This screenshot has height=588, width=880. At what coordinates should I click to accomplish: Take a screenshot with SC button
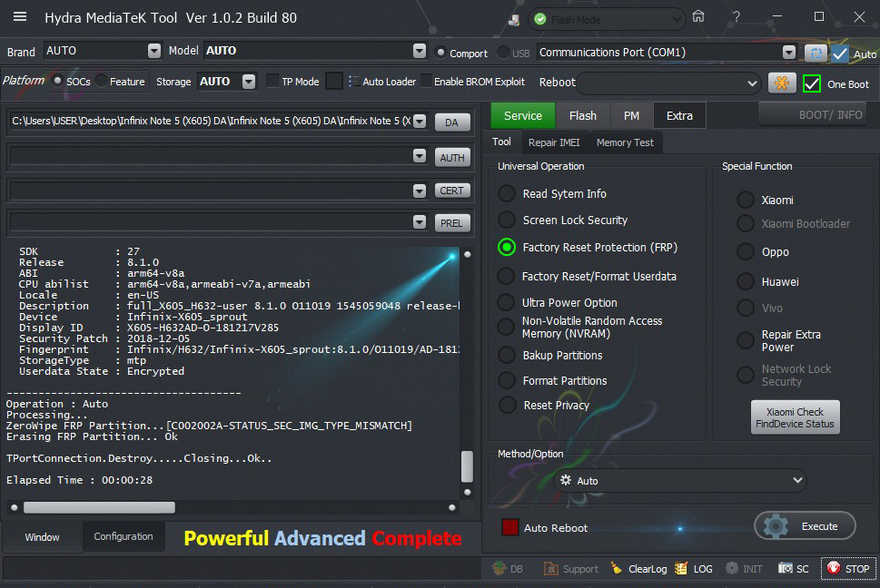pyautogui.click(x=793, y=569)
